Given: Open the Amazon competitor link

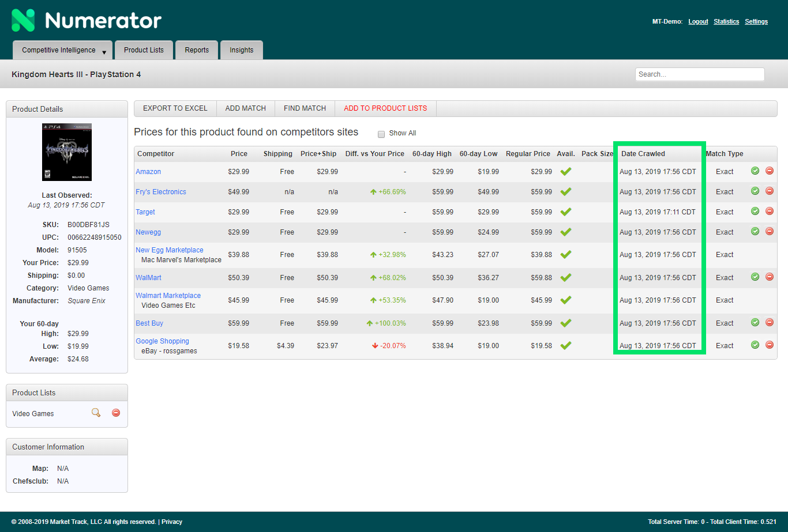Looking at the screenshot, I should (148, 171).
